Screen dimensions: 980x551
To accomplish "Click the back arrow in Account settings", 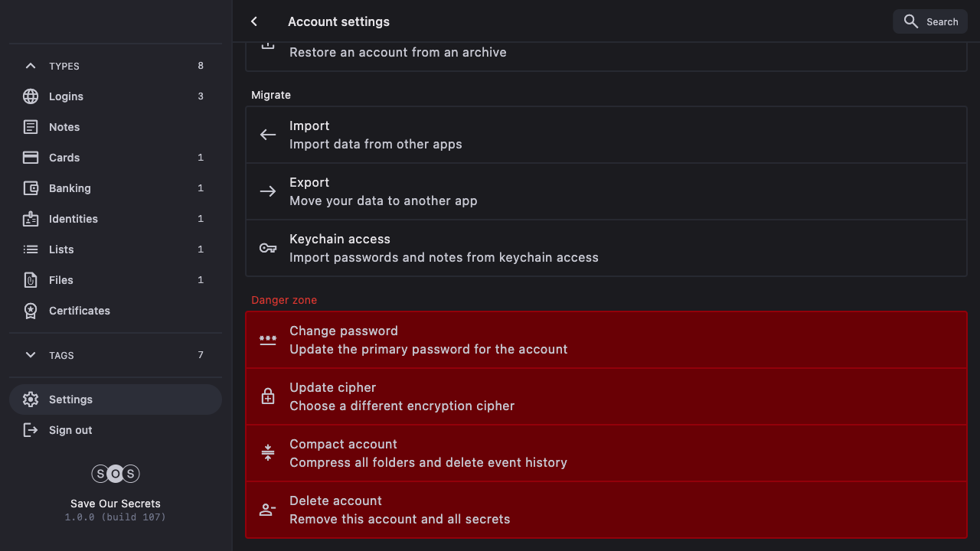I will 254,21.
